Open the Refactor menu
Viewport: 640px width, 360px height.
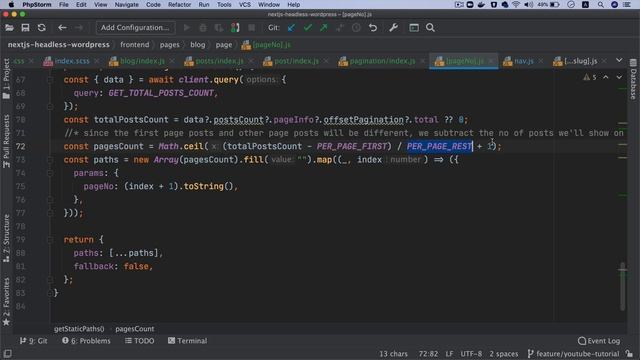(x=179, y=5)
